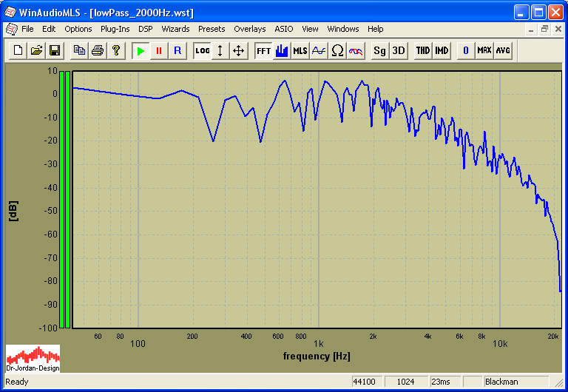Click the Print icon in the toolbar

pos(97,50)
